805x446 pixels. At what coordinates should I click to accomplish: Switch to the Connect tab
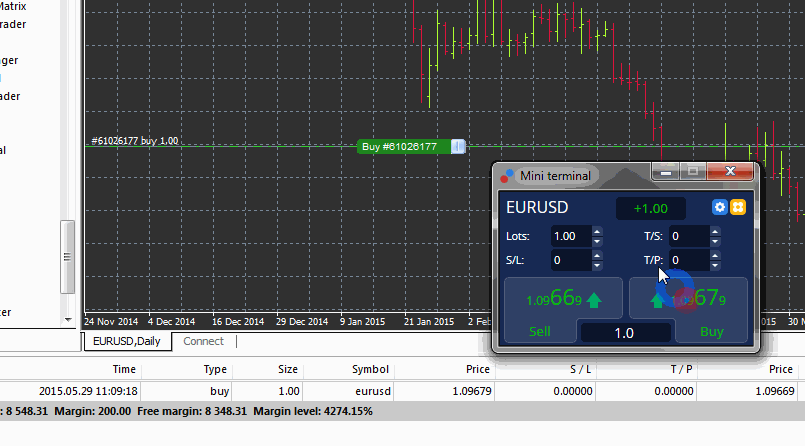(204, 341)
